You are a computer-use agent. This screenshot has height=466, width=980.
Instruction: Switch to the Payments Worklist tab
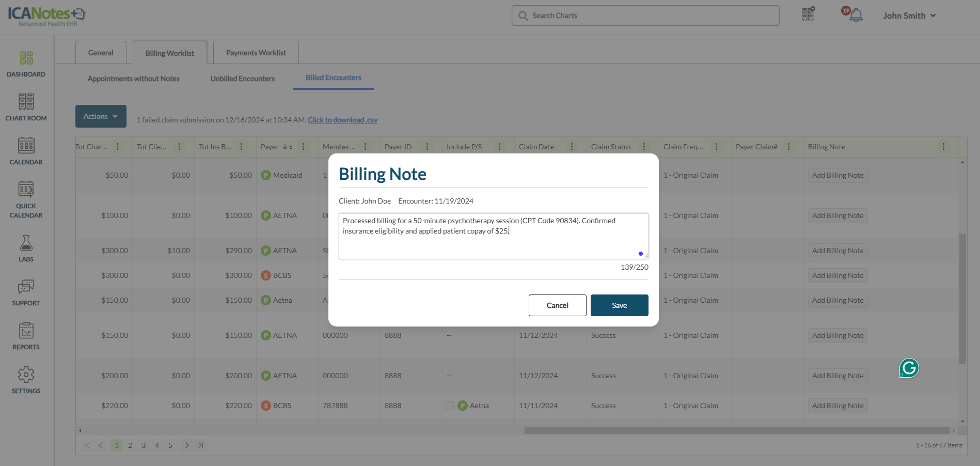tap(256, 53)
